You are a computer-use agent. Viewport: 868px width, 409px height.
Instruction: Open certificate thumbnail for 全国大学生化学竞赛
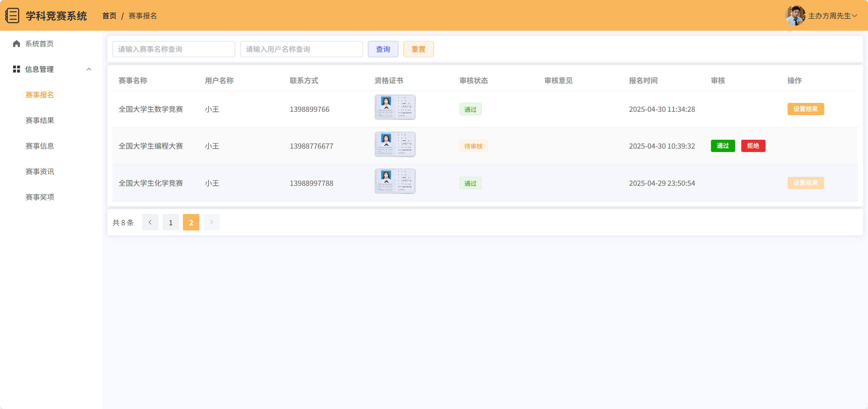[395, 181]
